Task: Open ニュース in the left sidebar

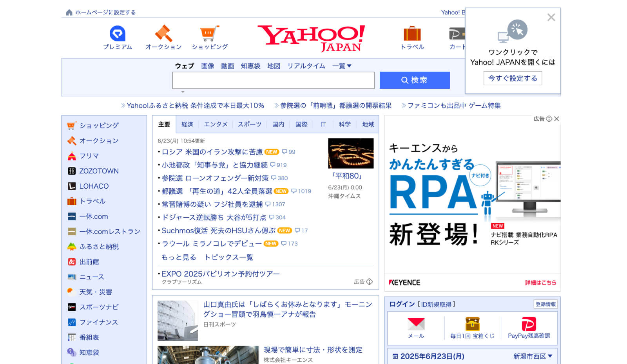Action: click(92, 277)
